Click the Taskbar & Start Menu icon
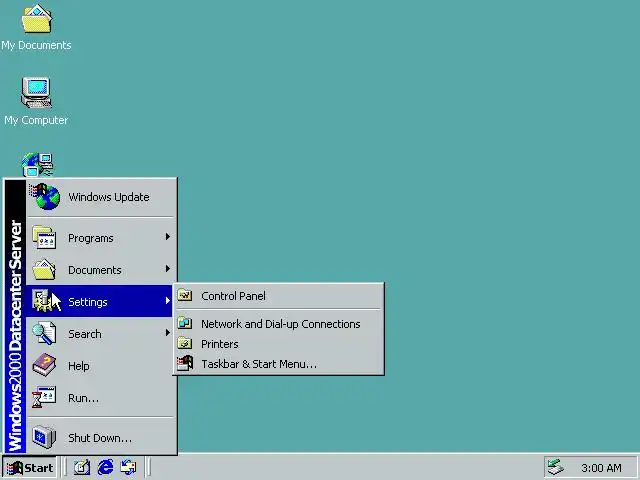Viewport: 640px width, 480px height. coord(185,363)
